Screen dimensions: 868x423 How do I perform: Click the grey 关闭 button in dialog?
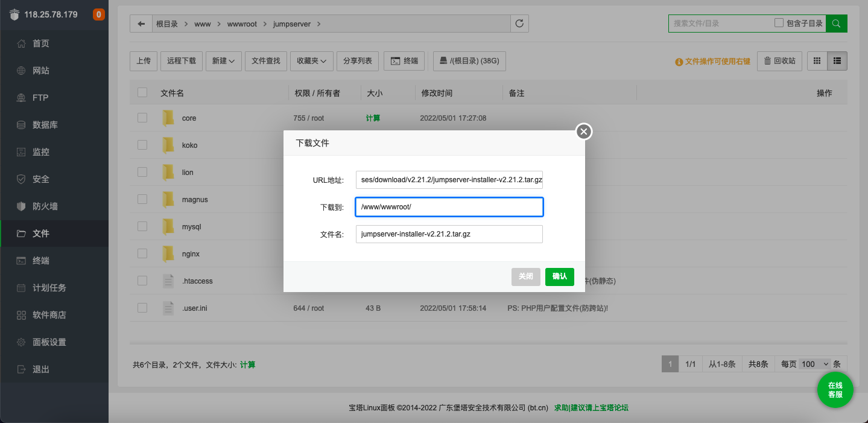(526, 276)
